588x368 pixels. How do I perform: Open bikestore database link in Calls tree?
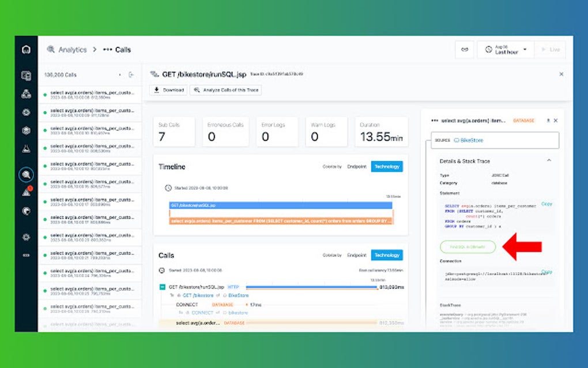click(238, 313)
